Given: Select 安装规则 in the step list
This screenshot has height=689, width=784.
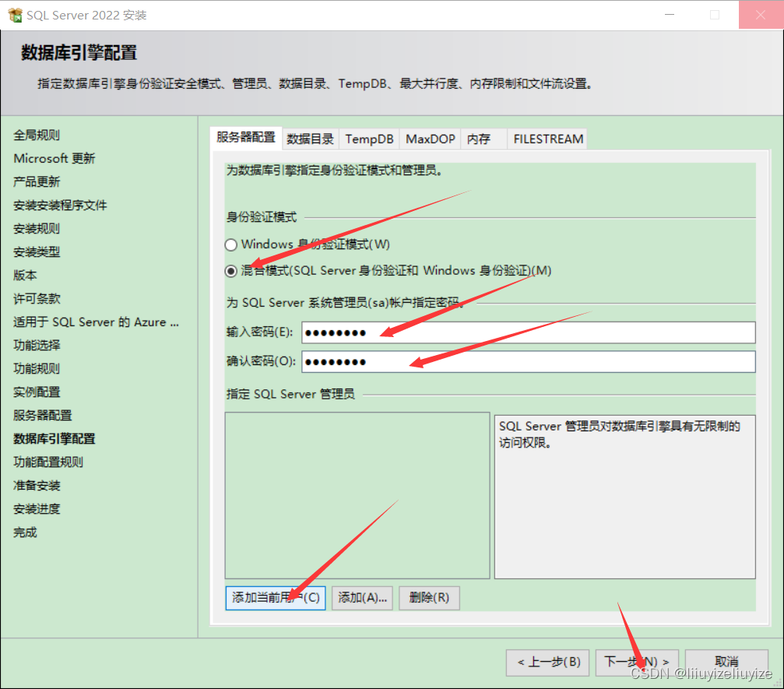Looking at the screenshot, I should click(x=37, y=229).
